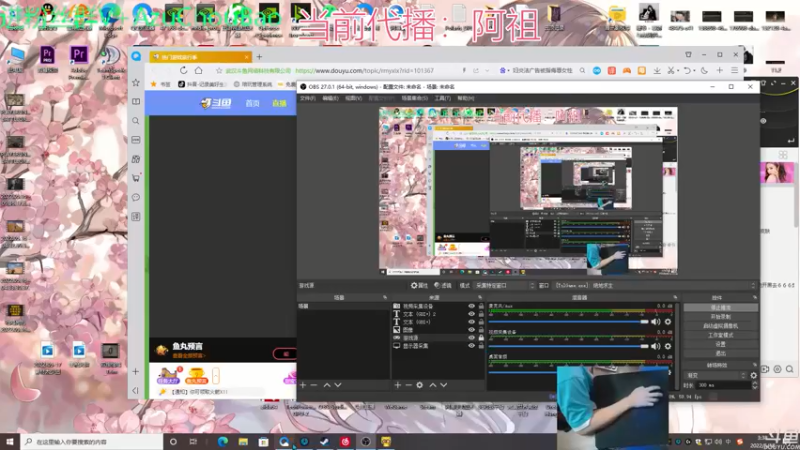This screenshot has height=450, width=800.
Task: Move scene up with arrow in Scenes panel
Action: tap(327, 385)
